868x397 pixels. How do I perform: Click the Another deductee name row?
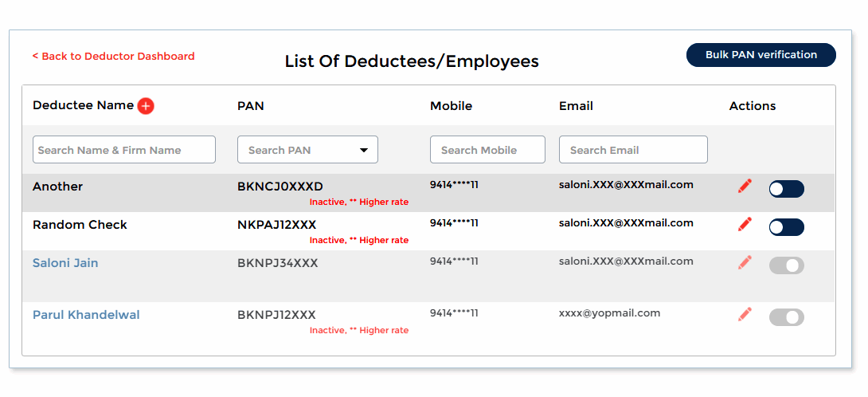(57, 187)
